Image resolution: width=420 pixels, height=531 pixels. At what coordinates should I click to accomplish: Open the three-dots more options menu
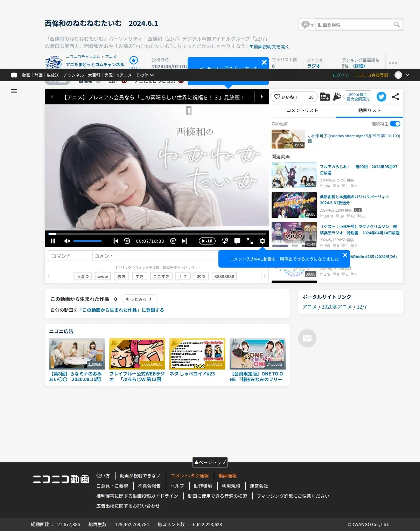[393, 63]
